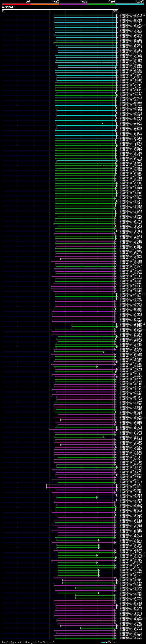Click the alignment bar for UniRef100_B6U0K0
Viewport: 146px width, 644px height.
(x=82, y=485)
